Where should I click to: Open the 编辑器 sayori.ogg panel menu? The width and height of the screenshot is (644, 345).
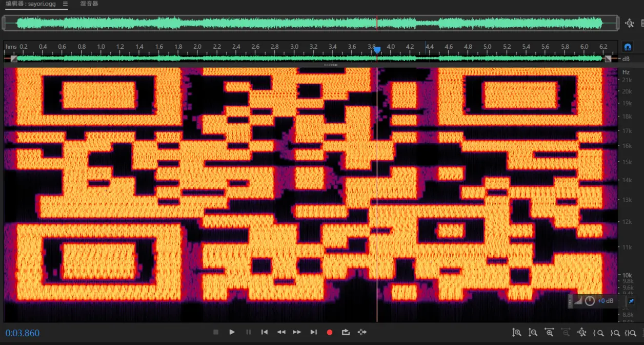(65, 4)
